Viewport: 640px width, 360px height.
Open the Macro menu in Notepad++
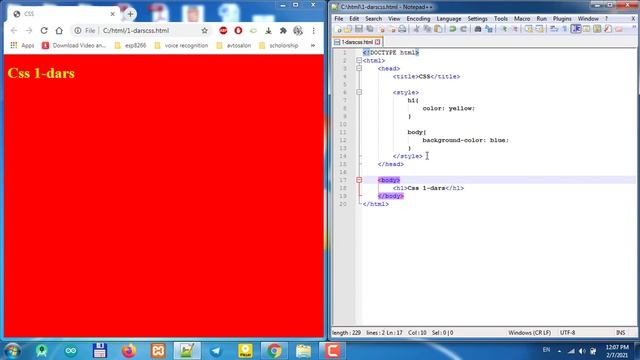[522, 19]
